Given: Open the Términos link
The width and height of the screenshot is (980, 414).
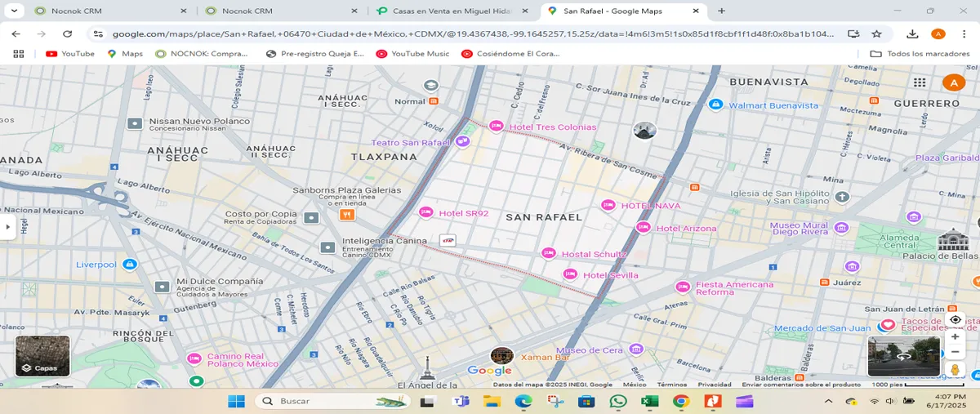Looking at the screenshot, I should 671,384.
